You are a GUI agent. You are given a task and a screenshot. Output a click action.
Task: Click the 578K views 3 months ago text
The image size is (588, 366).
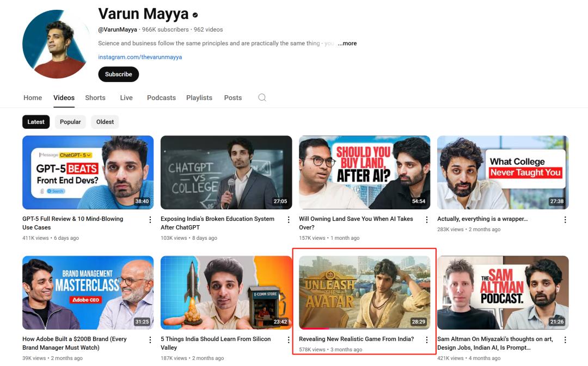coord(330,350)
